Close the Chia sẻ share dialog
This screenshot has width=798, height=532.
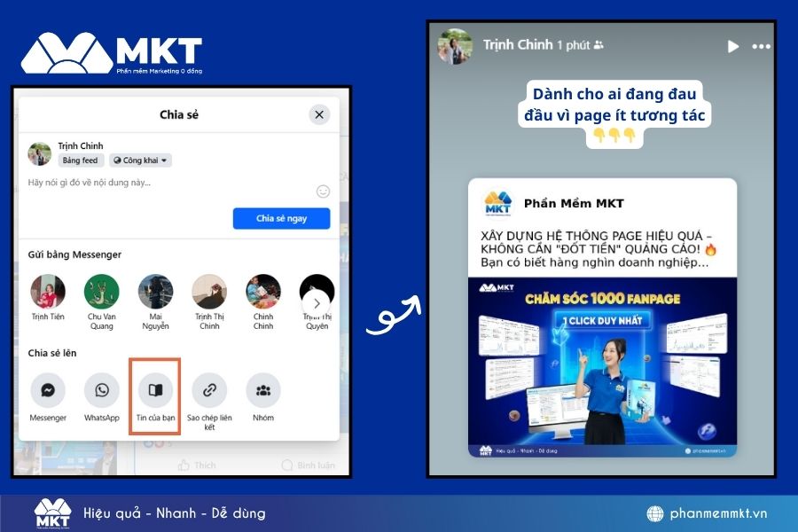319,114
